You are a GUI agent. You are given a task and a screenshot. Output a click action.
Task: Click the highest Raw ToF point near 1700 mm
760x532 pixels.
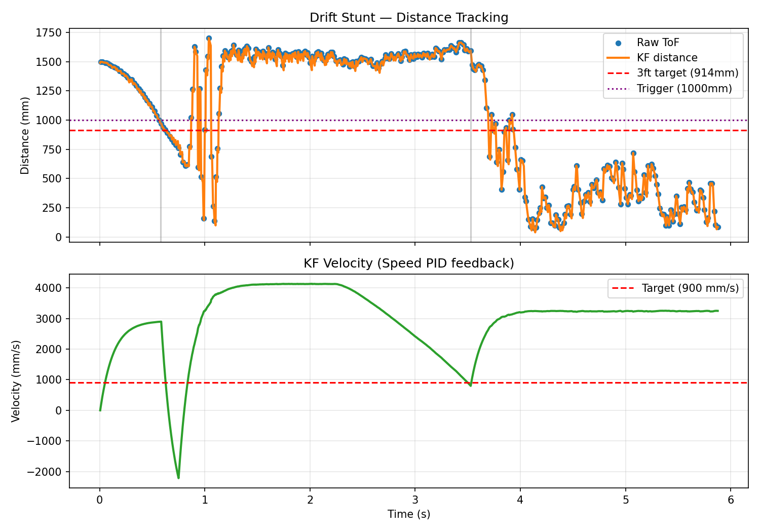[x=209, y=38]
